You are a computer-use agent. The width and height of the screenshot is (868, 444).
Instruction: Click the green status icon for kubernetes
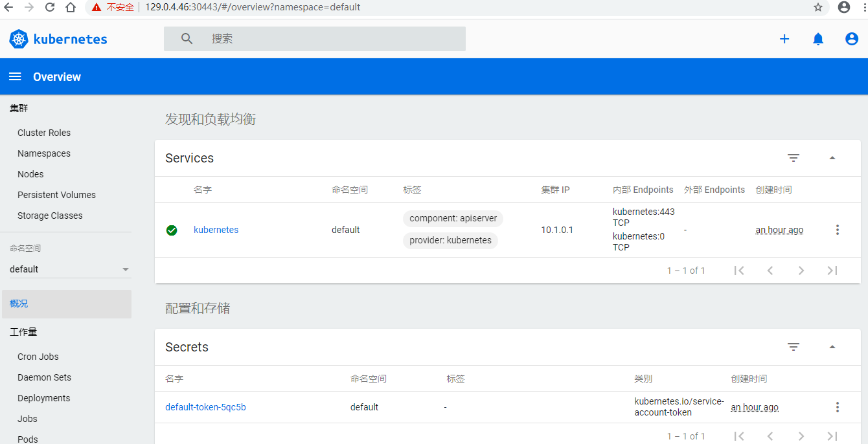pos(172,230)
